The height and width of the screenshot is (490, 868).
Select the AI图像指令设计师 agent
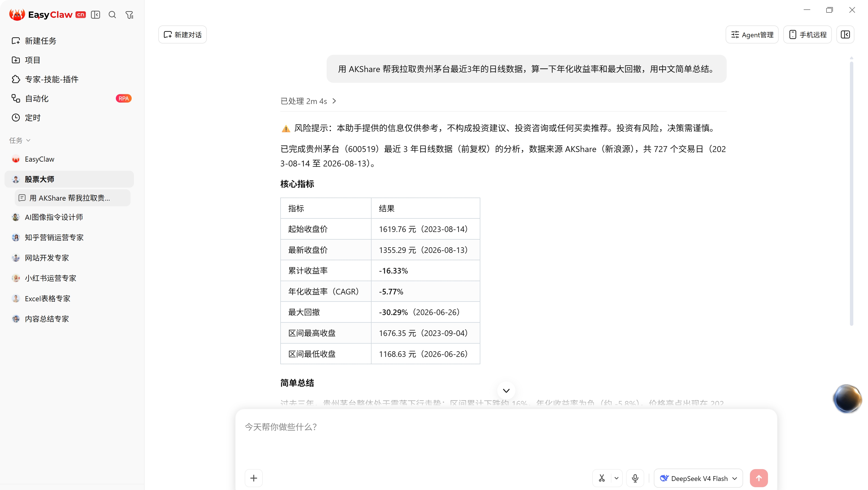click(69, 217)
